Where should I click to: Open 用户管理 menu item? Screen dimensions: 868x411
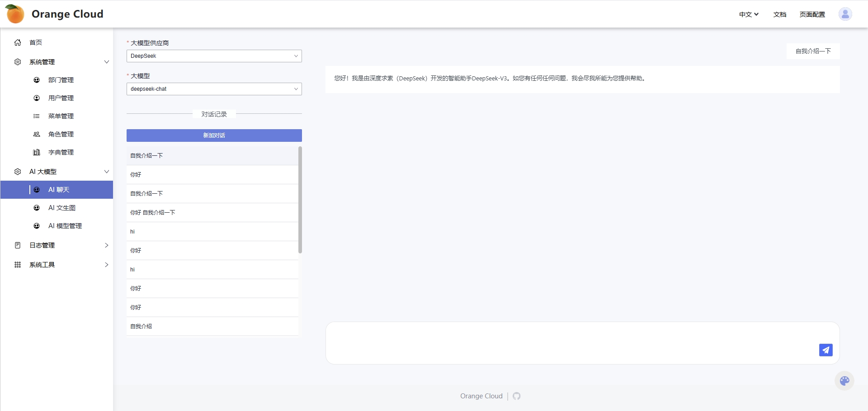57,98
